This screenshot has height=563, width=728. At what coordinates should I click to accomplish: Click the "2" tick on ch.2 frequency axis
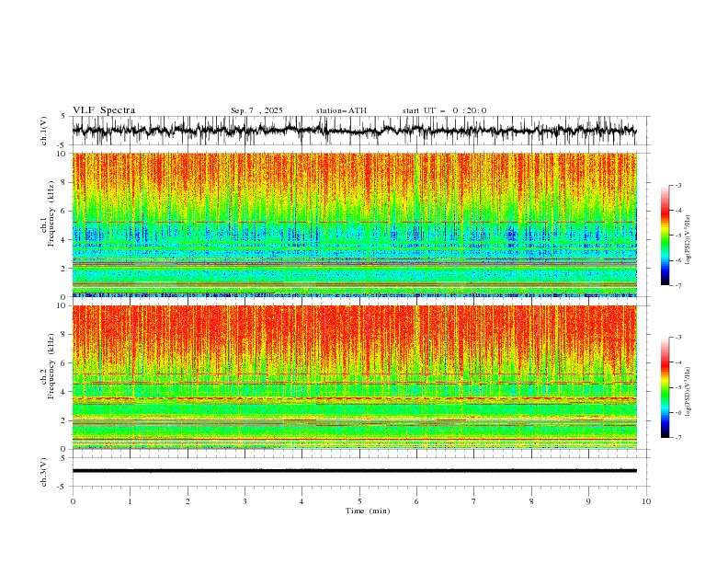point(64,420)
